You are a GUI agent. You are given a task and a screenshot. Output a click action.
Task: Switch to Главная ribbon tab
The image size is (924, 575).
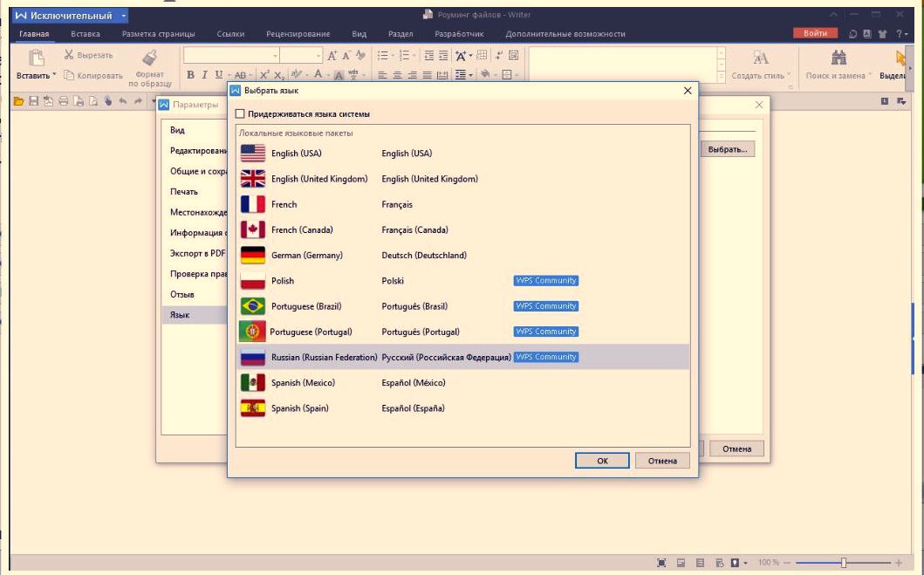[x=34, y=34]
